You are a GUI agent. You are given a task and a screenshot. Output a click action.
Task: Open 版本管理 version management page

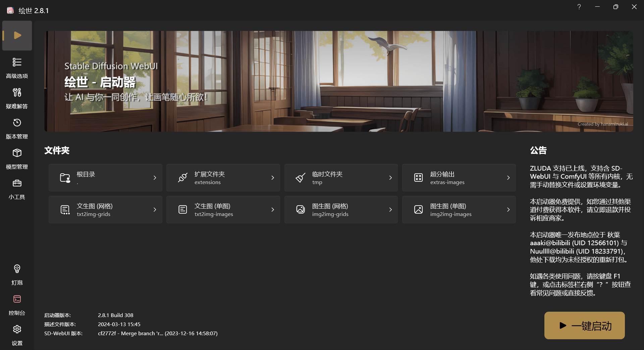pos(17,129)
